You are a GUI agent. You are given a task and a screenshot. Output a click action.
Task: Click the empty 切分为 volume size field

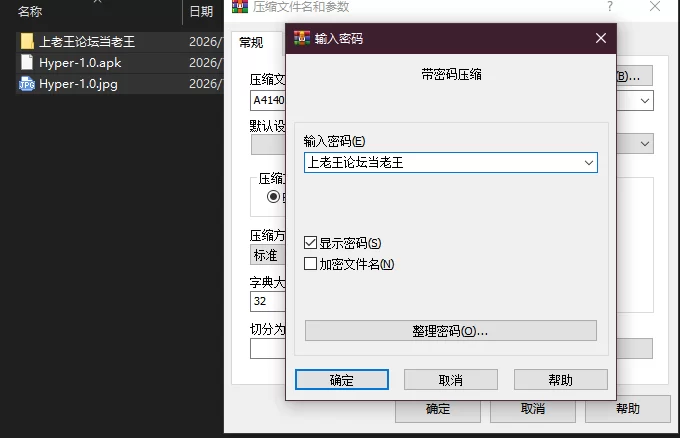[x=268, y=349]
